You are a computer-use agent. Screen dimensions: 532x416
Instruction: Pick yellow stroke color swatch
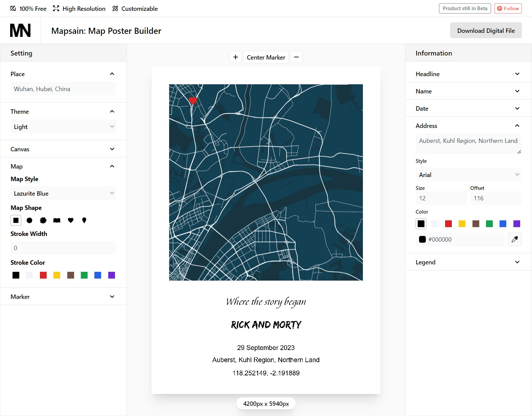coord(57,275)
